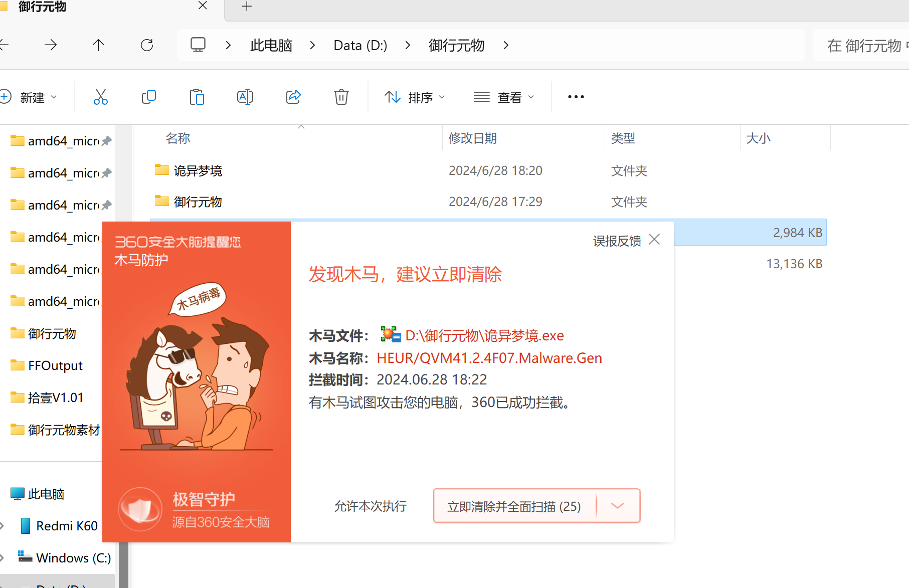This screenshot has width=909, height=588.
Task: Select the 拾壹V1.01 folder in the sidebar
Action: coord(56,398)
